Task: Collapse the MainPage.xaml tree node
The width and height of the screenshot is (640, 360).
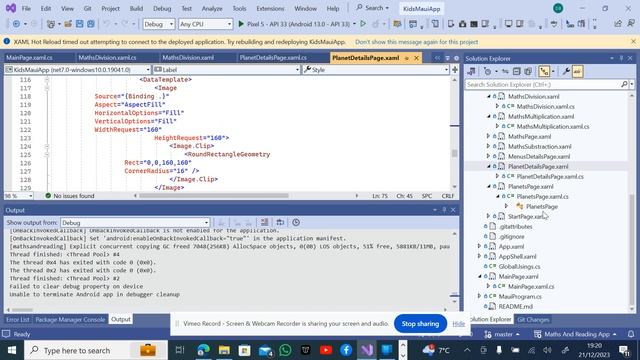Action: pos(480,276)
